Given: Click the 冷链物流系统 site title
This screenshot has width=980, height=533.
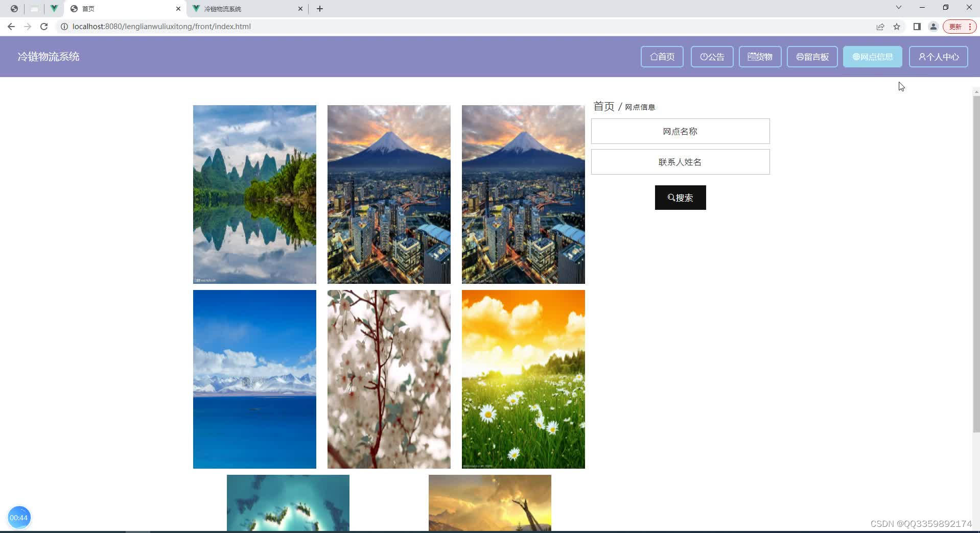Looking at the screenshot, I should point(49,57).
